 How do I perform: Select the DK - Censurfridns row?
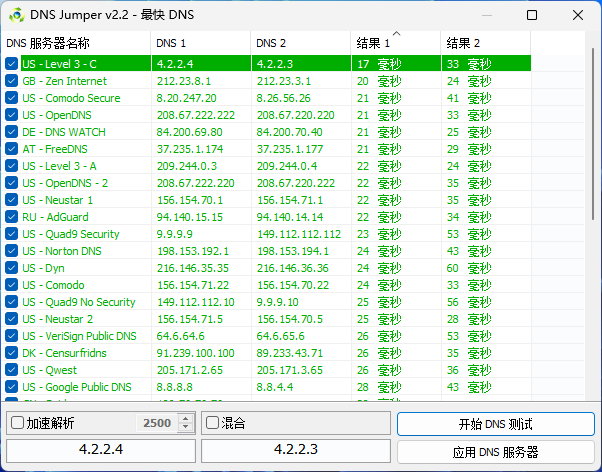pyautogui.click(x=268, y=353)
